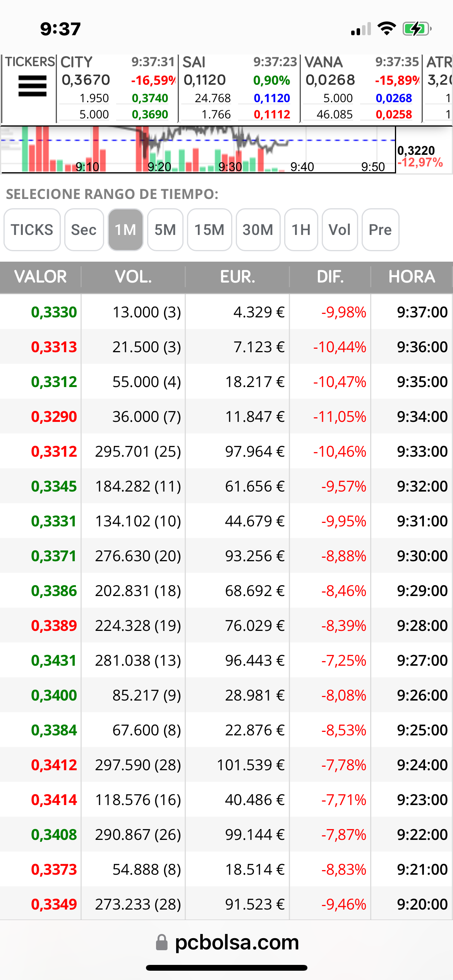Tap the pcbolsa.com address bar
Screen dimensions: 453x980
pyautogui.click(x=226, y=942)
